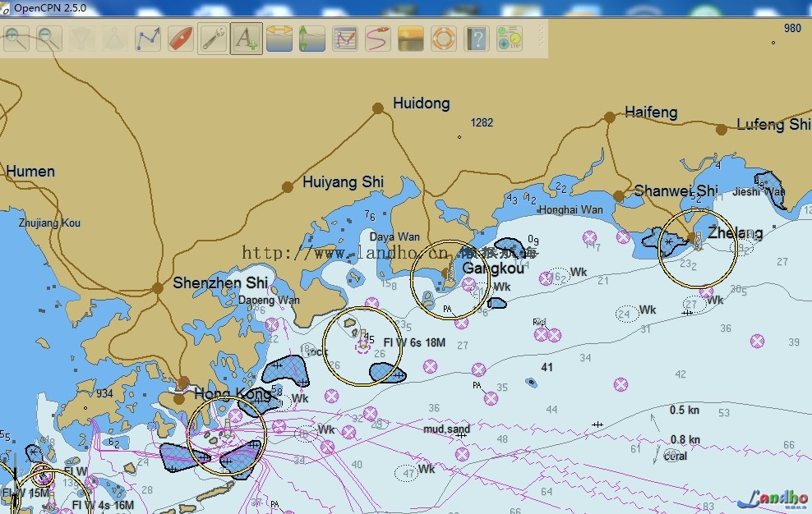The image size is (812, 514).
Task: Click the 1282 spot height
Action: pos(482,122)
